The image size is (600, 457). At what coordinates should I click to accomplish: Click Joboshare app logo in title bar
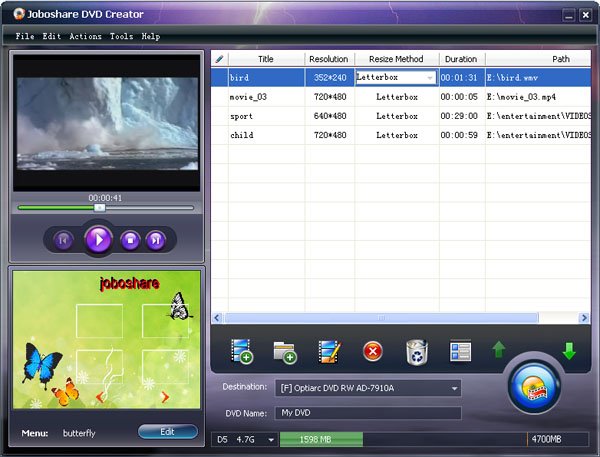tap(19, 14)
